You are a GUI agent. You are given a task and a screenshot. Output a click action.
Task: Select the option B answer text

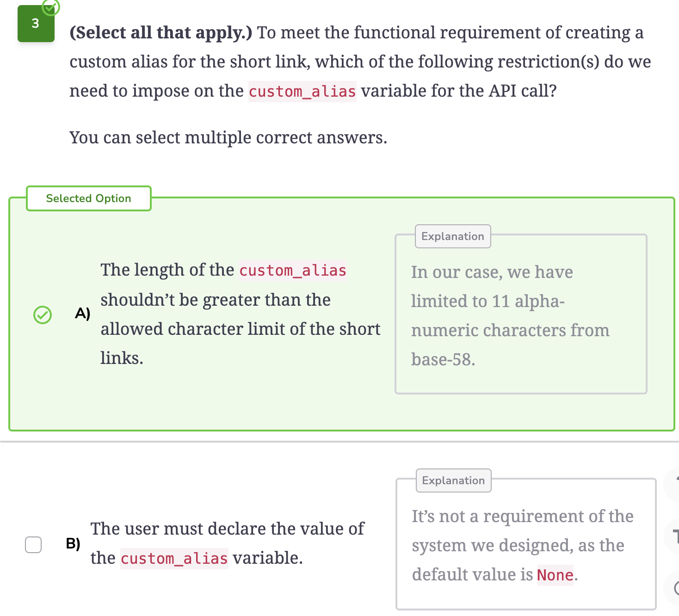[x=227, y=543]
